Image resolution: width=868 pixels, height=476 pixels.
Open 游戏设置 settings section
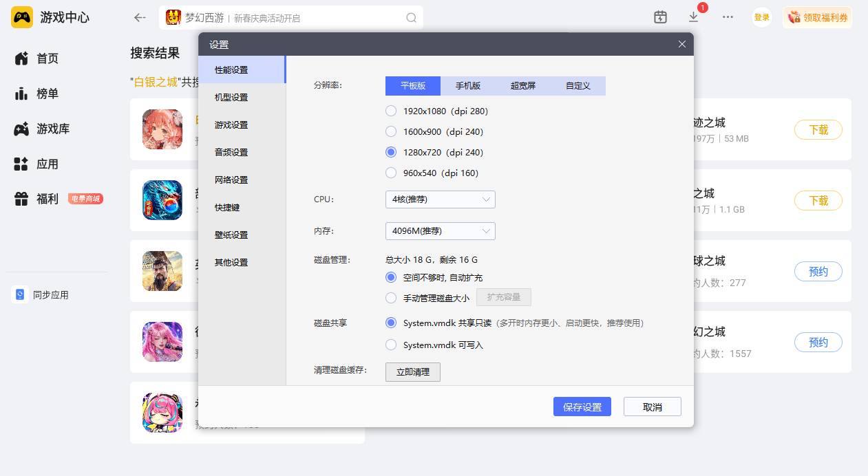pyautogui.click(x=242, y=125)
